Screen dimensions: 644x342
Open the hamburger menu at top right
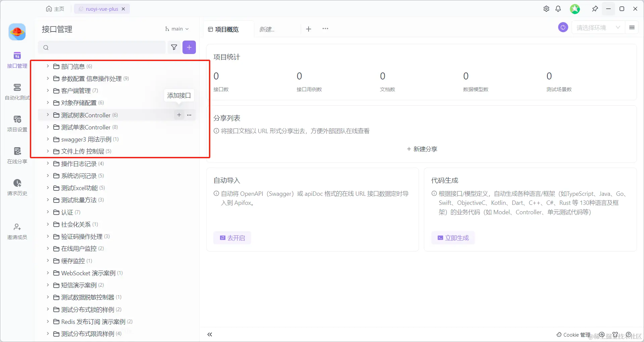pos(632,27)
